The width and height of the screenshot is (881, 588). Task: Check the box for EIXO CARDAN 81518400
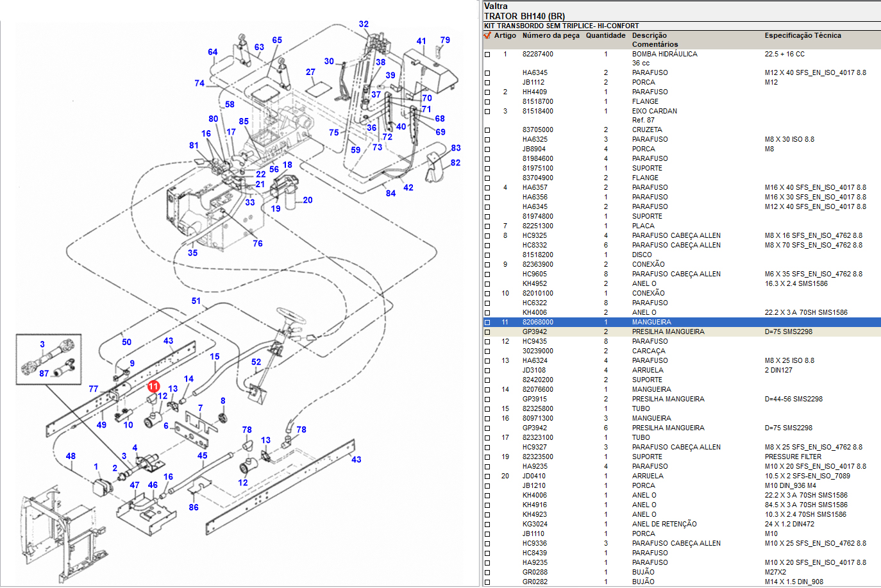[x=487, y=112]
